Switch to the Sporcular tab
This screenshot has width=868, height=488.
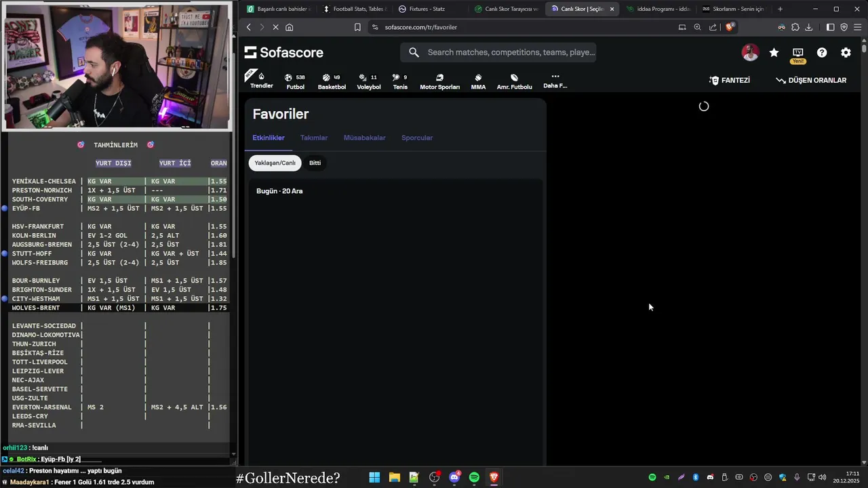(x=417, y=138)
